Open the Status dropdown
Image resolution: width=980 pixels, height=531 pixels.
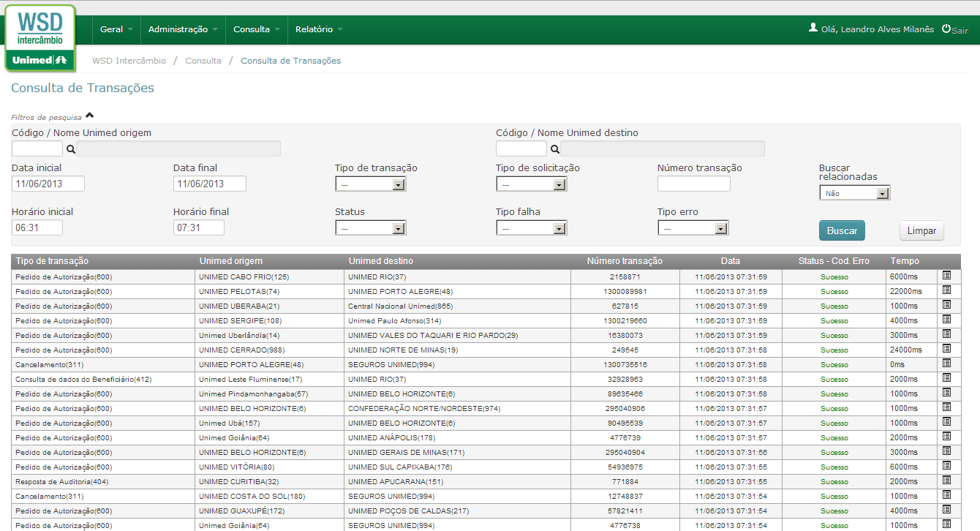(371, 228)
